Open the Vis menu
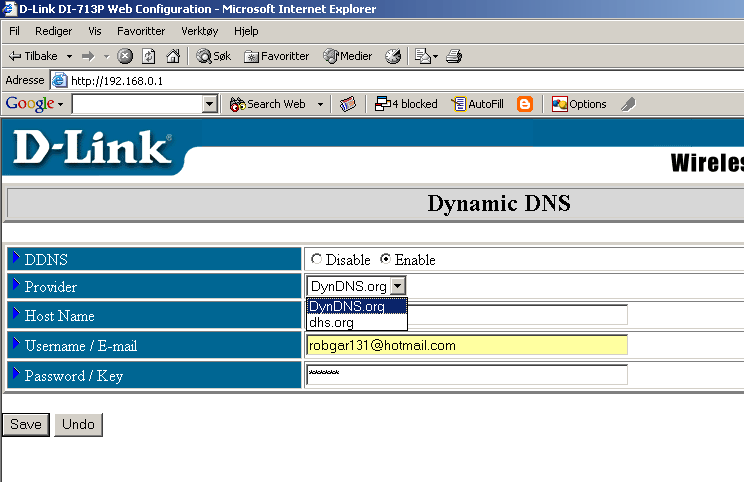This screenshot has width=744, height=482. pyautogui.click(x=95, y=31)
